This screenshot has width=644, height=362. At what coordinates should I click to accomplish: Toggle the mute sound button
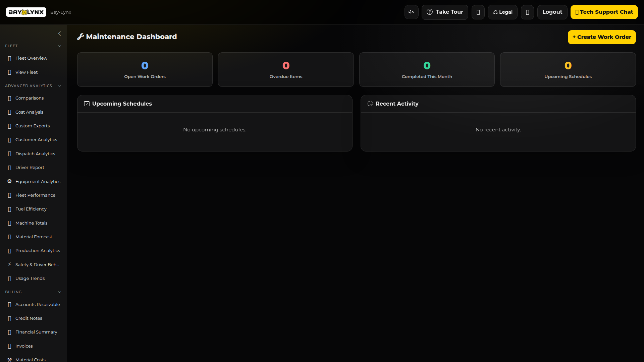click(x=411, y=12)
